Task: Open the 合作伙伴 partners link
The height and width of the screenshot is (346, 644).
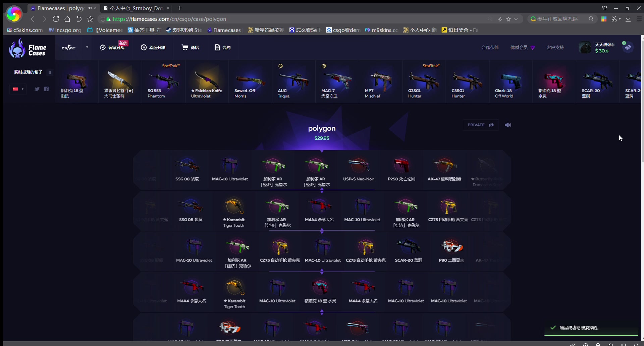Action: point(490,48)
